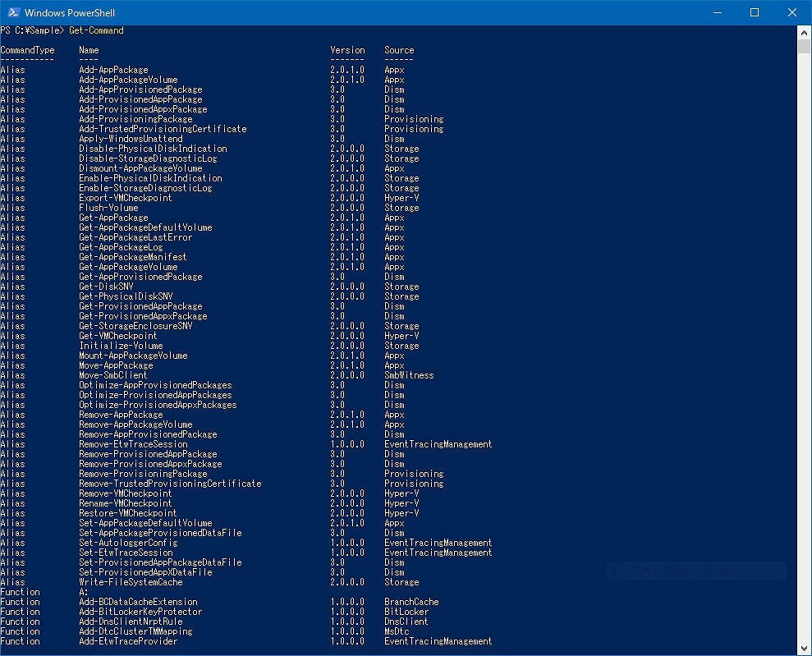The width and height of the screenshot is (812, 656).
Task: Click the Export-VMCheckpoint entry
Action: click(x=126, y=198)
